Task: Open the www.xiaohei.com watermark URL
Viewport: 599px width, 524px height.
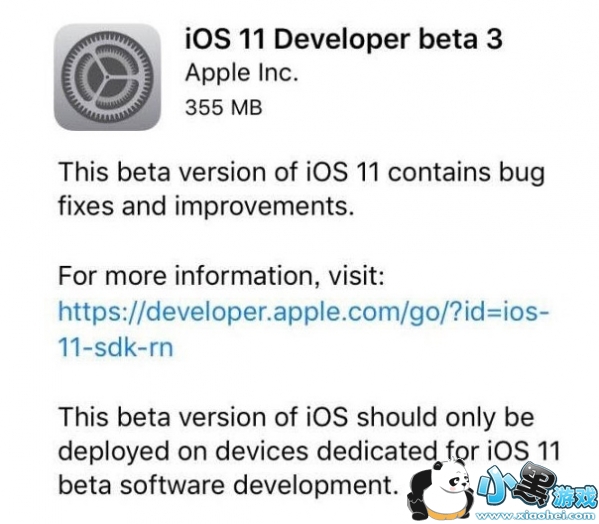Action: [537, 516]
